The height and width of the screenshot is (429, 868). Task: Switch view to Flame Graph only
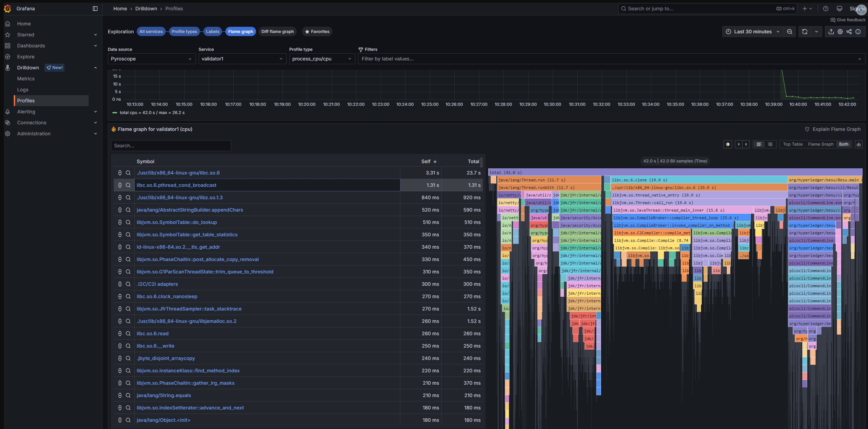(x=821, y=144)
